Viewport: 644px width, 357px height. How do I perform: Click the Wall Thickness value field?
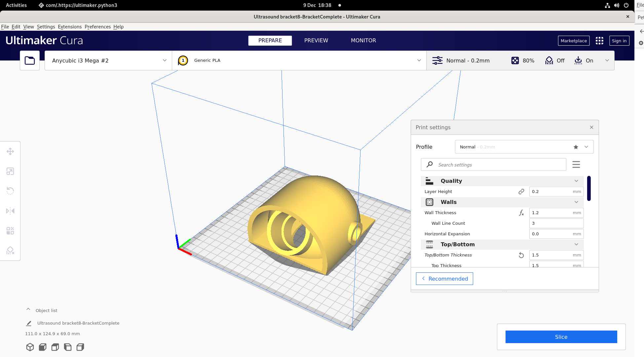(556, 213)
